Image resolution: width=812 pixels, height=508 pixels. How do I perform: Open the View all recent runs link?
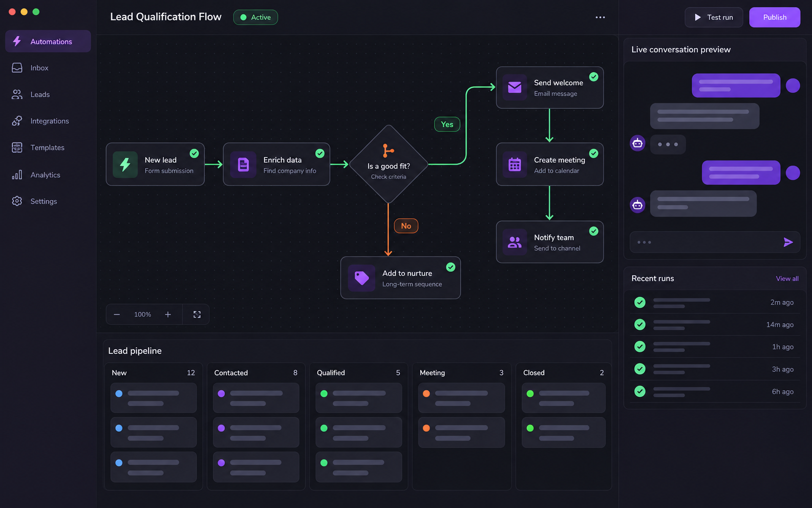pos(787,279)
